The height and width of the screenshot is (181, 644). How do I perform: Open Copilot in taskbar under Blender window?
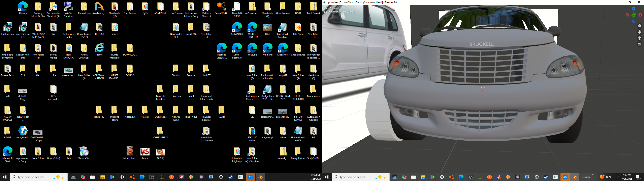coord(404,177)
